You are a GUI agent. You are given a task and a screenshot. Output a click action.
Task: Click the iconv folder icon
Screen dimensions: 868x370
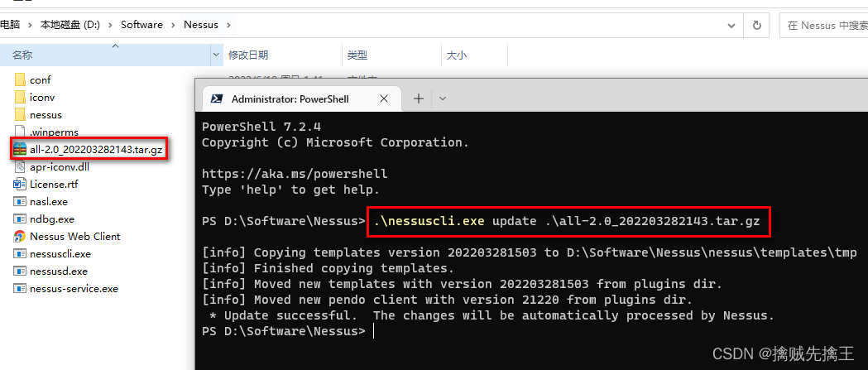click(x=20, y=97)
